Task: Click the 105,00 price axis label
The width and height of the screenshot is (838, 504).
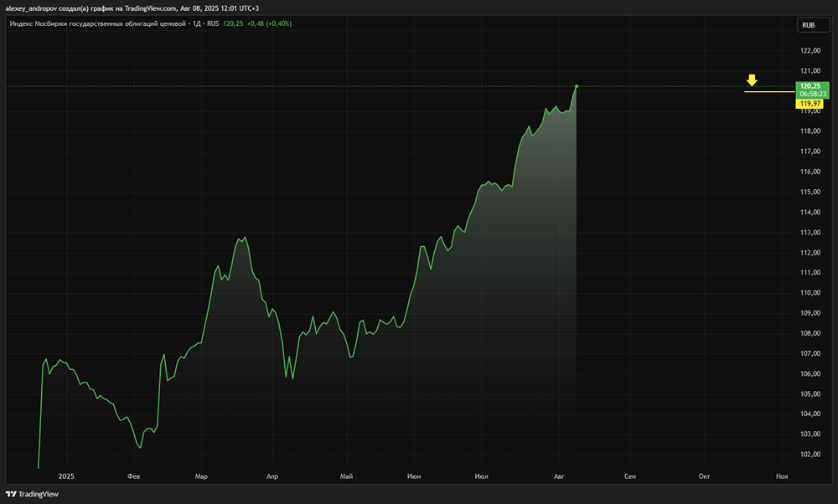Action: tap(810, 394)
